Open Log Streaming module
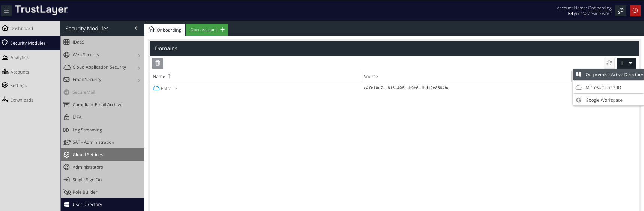 pos(102,130)
